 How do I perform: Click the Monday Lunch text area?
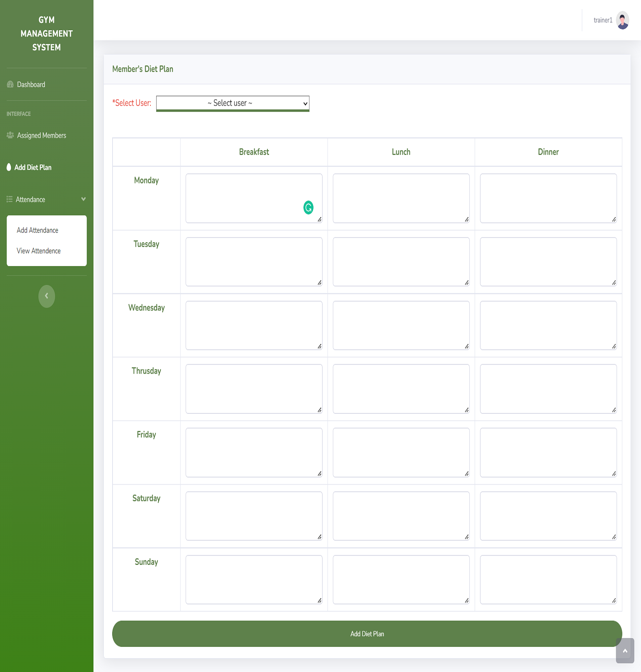tap(401, 198)
